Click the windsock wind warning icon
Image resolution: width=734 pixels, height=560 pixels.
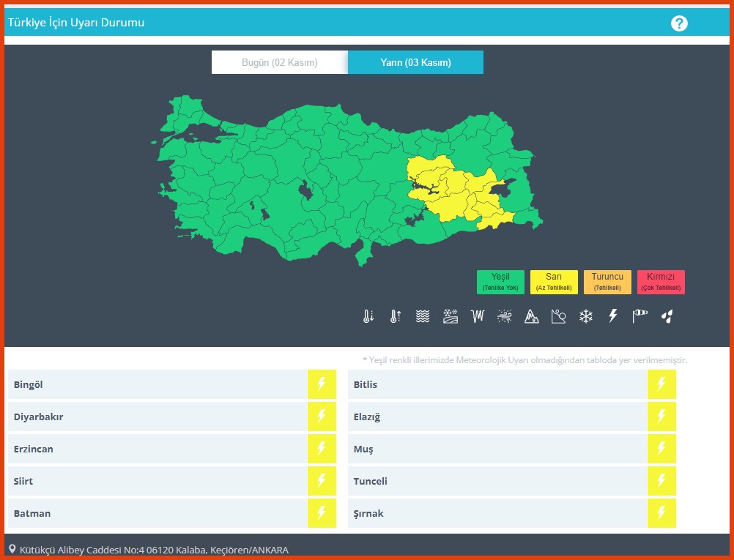[x=640, y=316]
